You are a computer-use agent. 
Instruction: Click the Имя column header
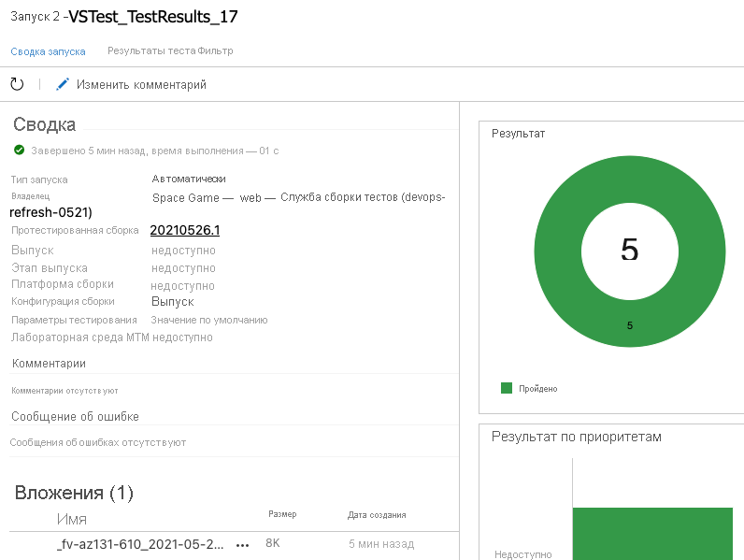coord(72,519)
